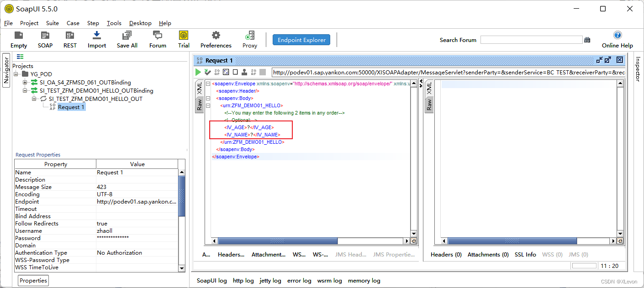Click the Username value zhaoll

105,231
